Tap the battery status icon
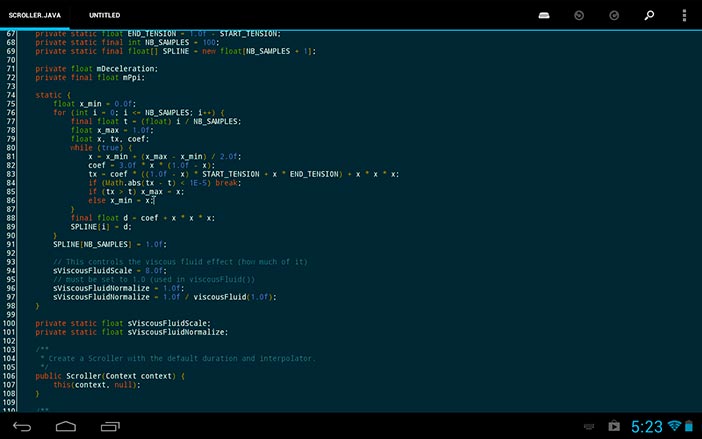This screenshot has width=702, height=439. pos(689,426)
